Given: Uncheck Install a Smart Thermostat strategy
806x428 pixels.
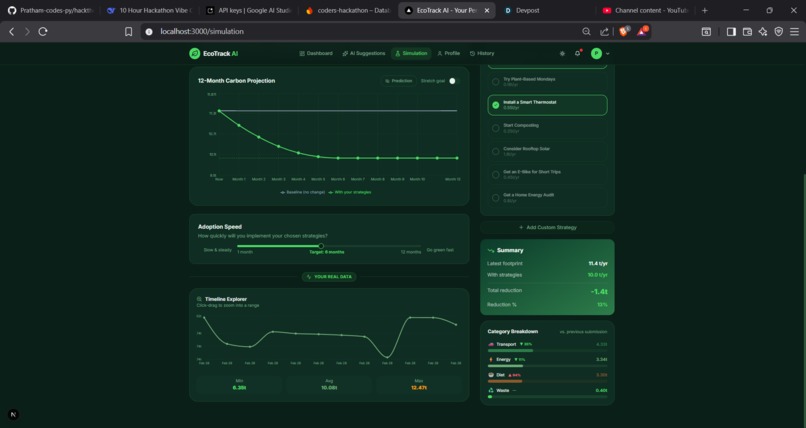Looking at the screenshot, I should click(547, 105).
